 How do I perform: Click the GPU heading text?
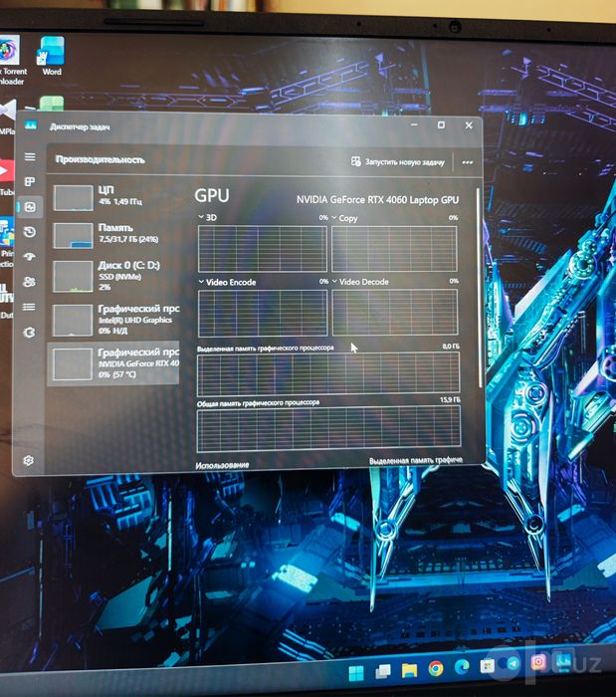tap(212, 195)
